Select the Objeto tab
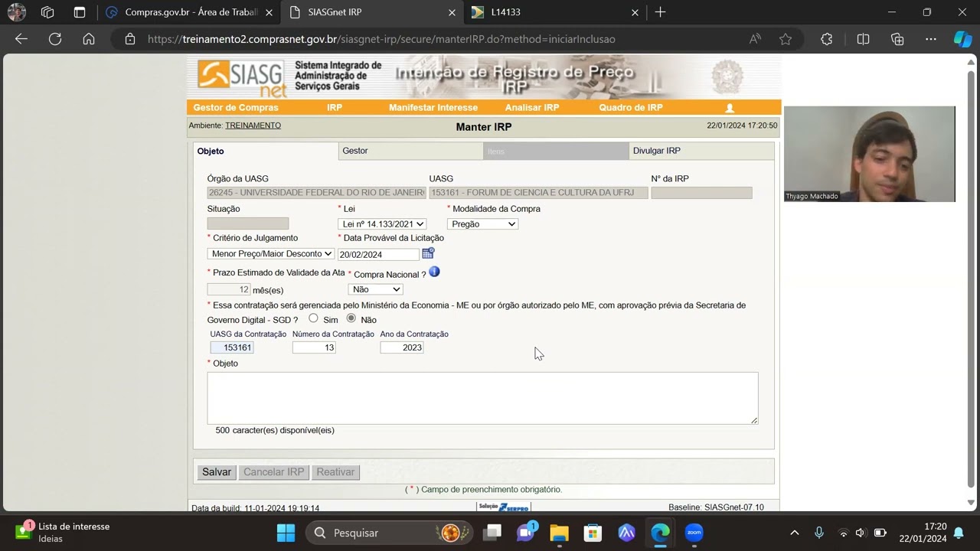This screenshot has width=980, height=551. tap(266, 151)
